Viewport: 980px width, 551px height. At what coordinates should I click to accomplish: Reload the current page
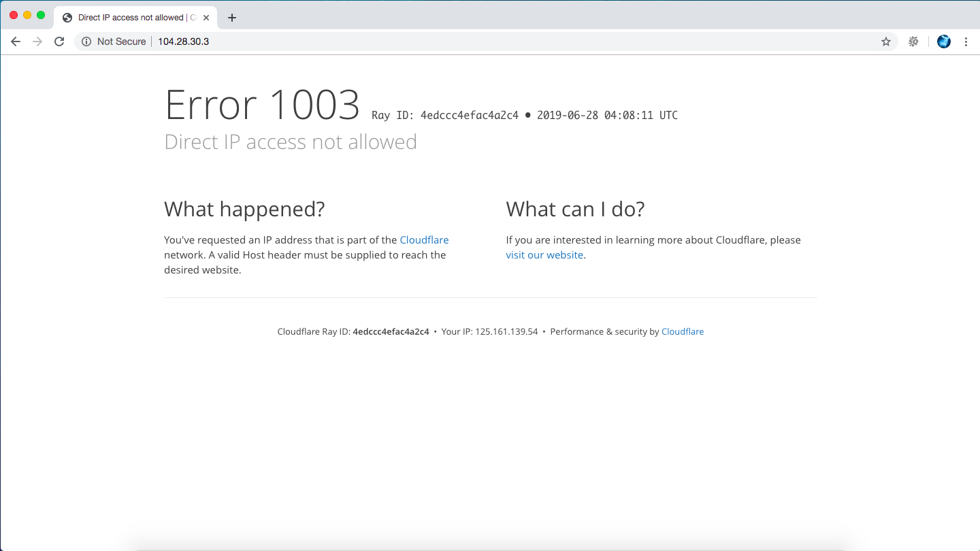point(59,41)
